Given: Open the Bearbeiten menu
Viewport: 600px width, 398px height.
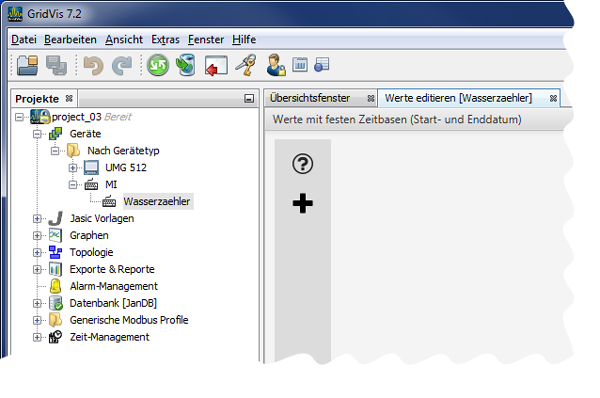Looking at the screenshot, I should click(x=70, y=39).
